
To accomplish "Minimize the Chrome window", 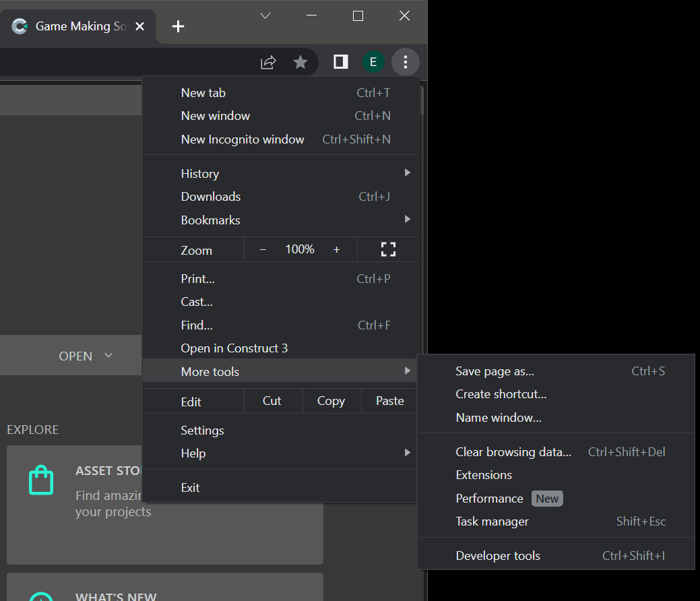I will click(312, 15).
